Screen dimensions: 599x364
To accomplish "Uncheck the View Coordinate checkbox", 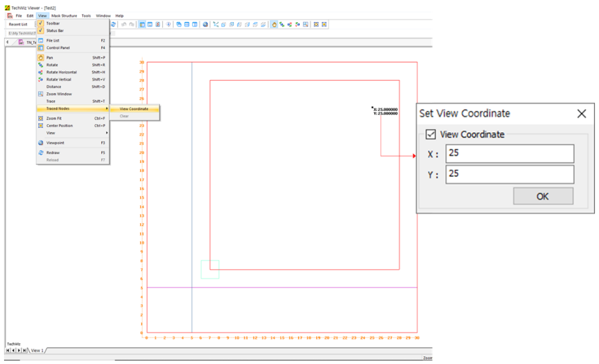I will (x=430, y=135).
